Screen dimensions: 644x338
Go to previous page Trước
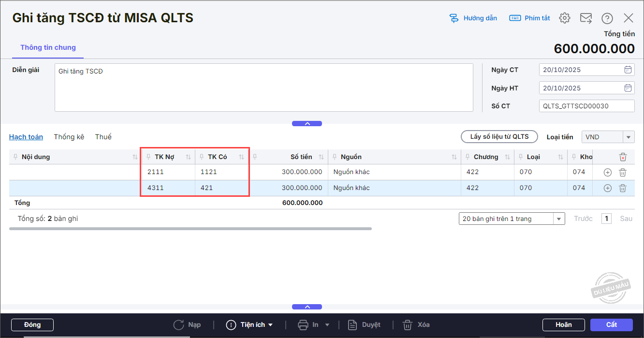point(583,219)
